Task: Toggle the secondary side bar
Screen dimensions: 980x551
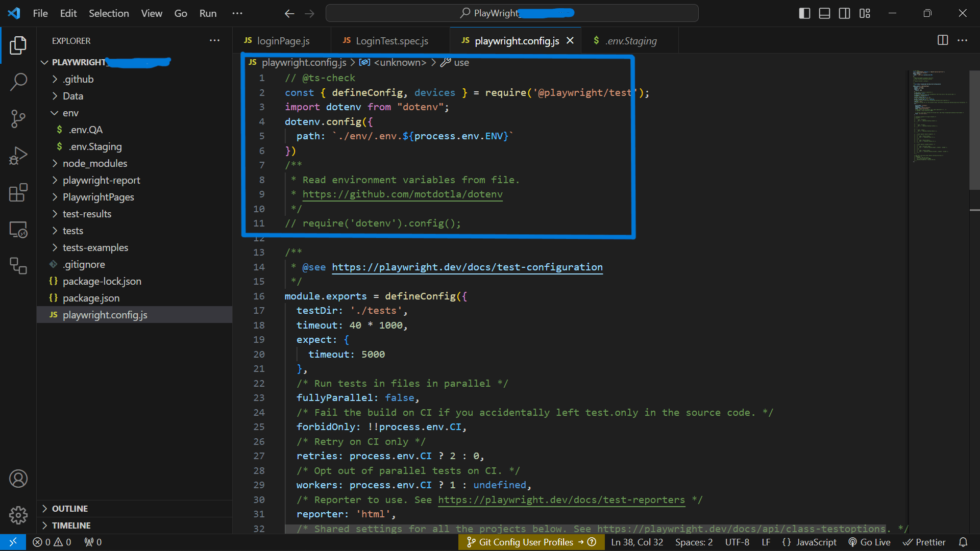Action: pyautogui.click(x=845, y=13)
